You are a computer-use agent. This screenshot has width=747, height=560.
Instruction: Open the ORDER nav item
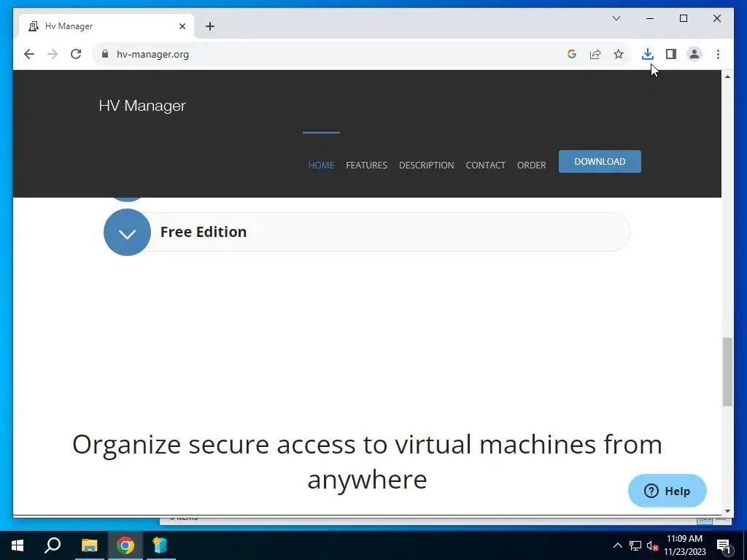(531, 166)
